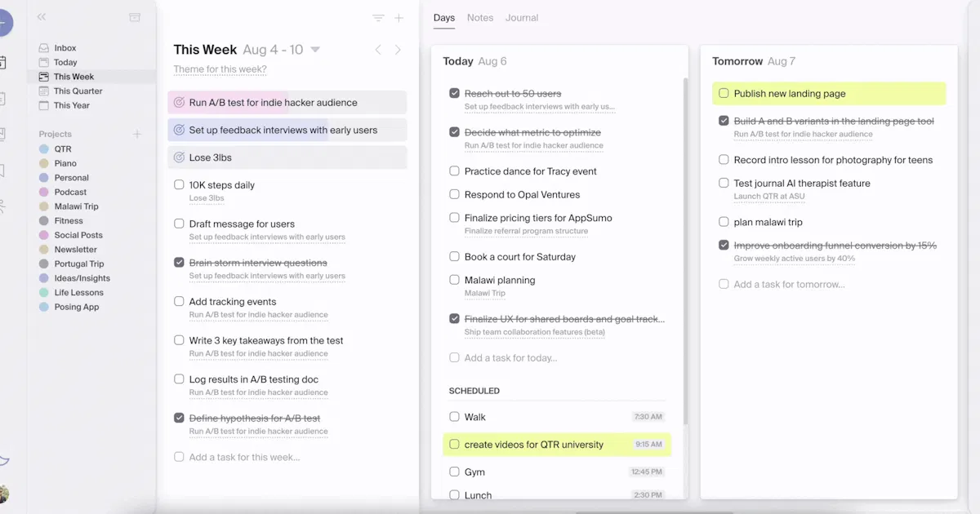Check off scheduled Walk task
980x514 pixels.
click(454, 417)
